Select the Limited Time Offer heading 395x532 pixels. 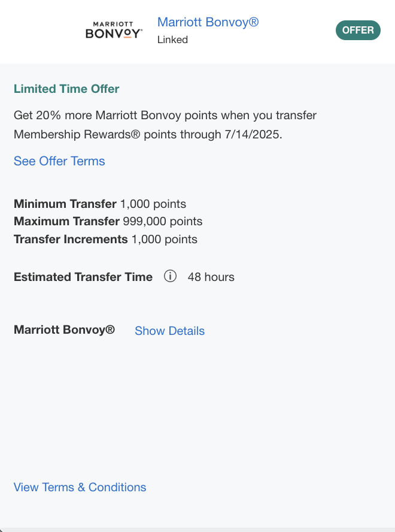(66, 89)
